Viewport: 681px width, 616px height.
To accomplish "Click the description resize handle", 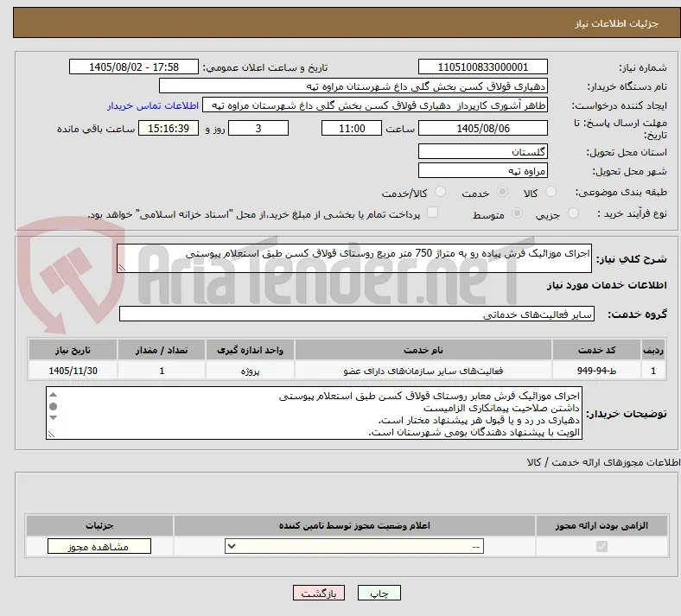I will [122, 268].
